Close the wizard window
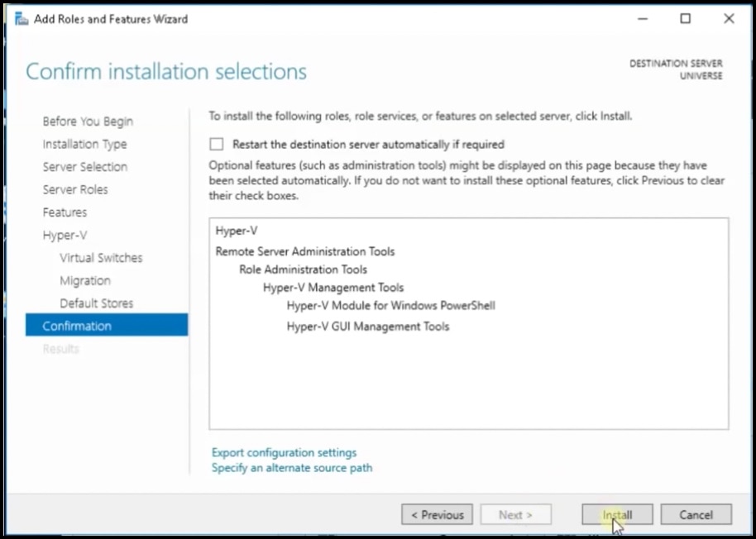The height and width of the screenshot is (539, 756). [x=729, y=19]
